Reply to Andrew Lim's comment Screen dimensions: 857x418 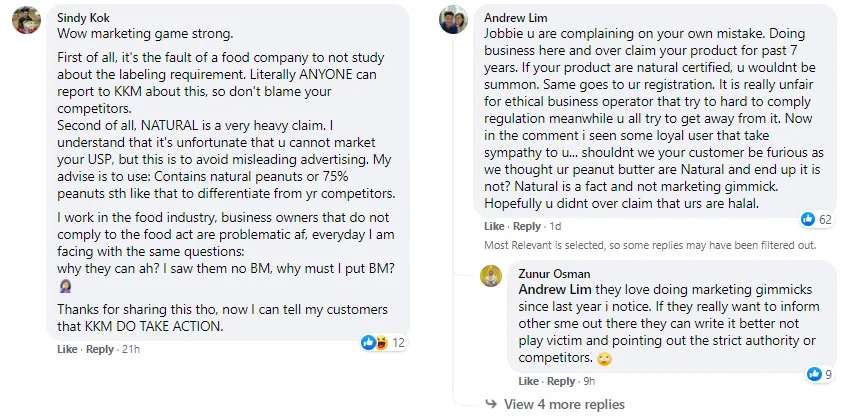tap(526, 226)
